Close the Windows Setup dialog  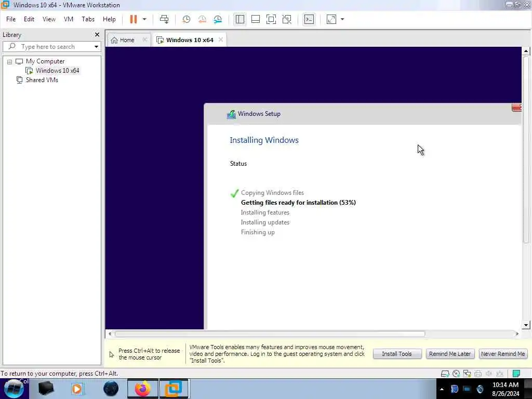(x=516, y=108)
